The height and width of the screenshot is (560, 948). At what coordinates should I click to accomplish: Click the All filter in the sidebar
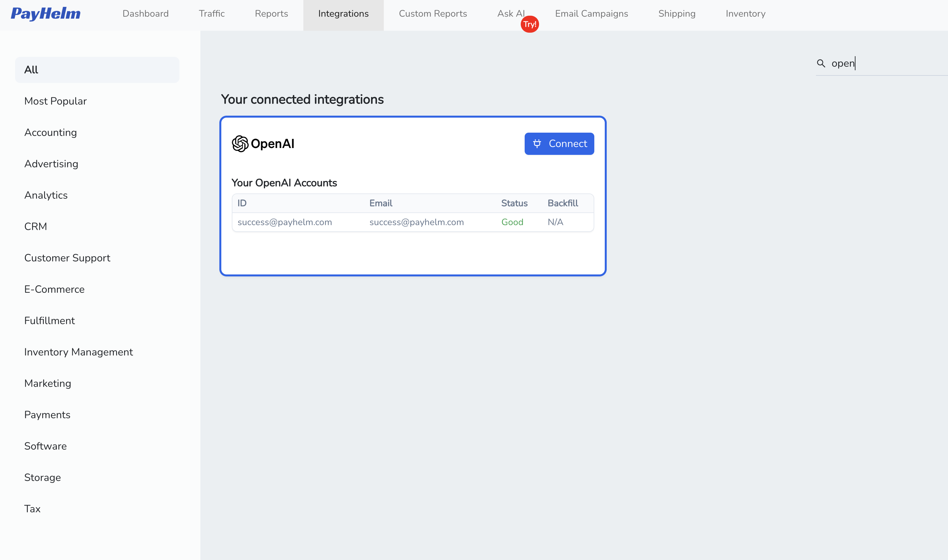tap(31, 70)
